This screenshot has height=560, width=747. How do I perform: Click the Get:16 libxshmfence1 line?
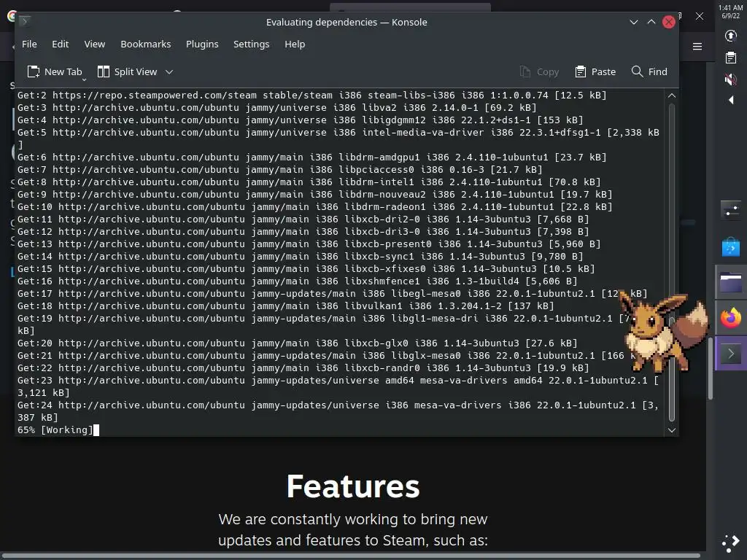[x=298, y=281]
